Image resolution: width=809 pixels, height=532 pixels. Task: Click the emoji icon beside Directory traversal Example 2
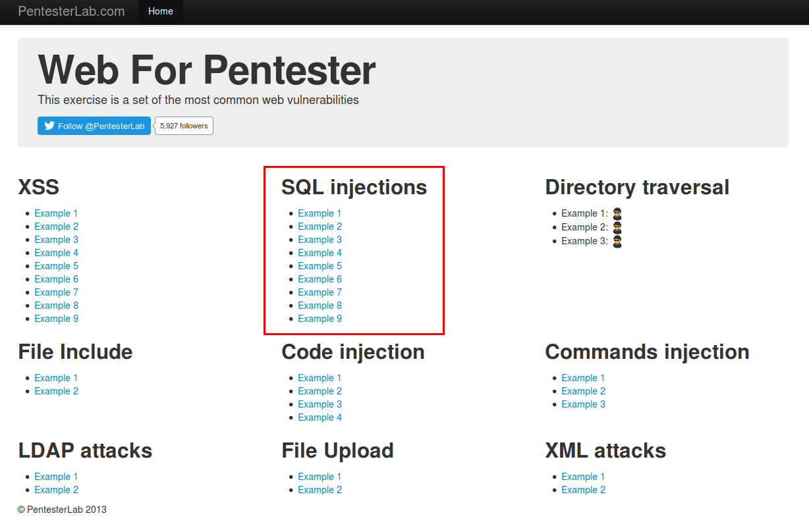617,226
